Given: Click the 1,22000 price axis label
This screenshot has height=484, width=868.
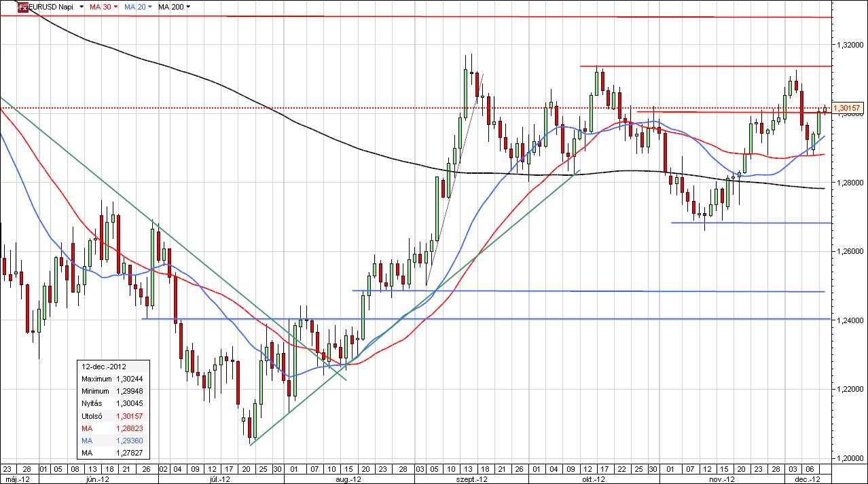Looking at the screenshot, I should point(851,389).
